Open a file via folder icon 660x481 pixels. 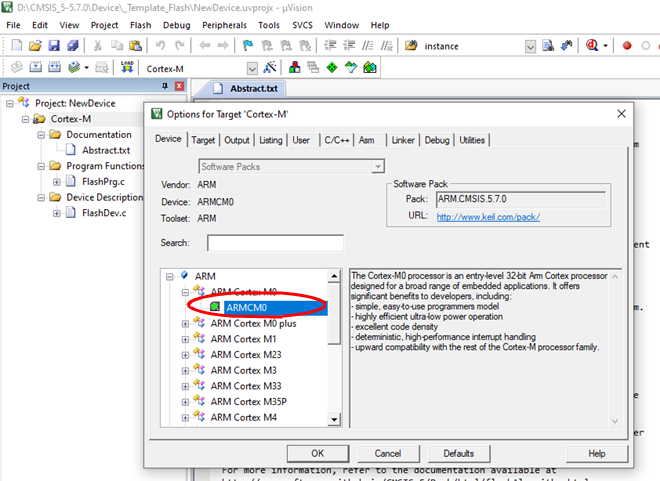(35, 45)
